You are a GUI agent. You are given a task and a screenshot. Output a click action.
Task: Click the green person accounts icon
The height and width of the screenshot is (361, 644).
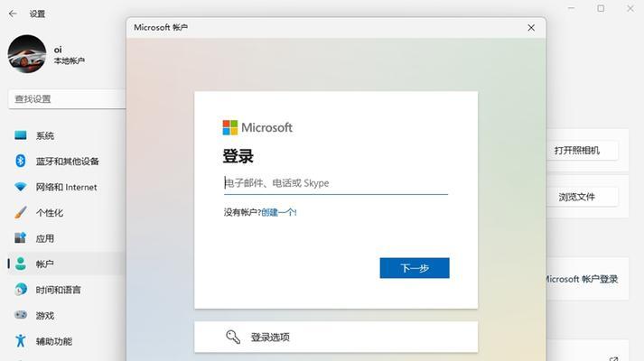(x=21, y=264)
